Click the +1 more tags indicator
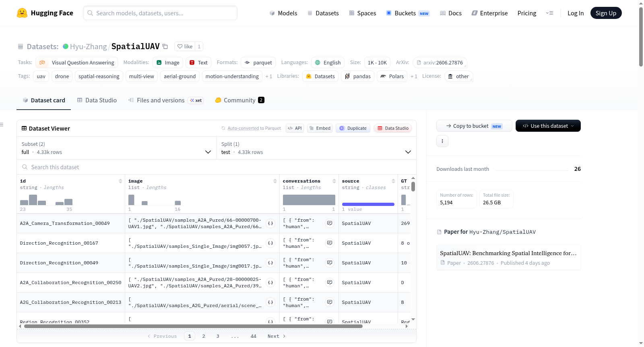Screen dimensions: 644x347 pos(269,76)
